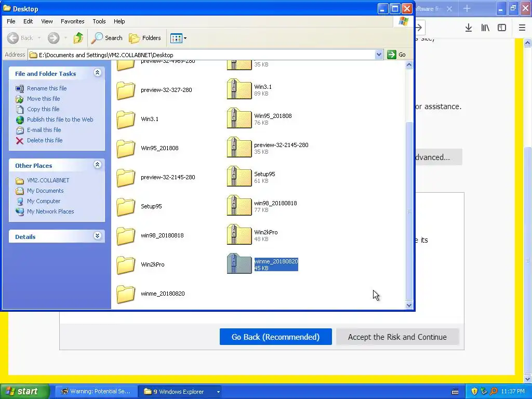
Task: Open the Help menu
Action: [x=119, y=21]
